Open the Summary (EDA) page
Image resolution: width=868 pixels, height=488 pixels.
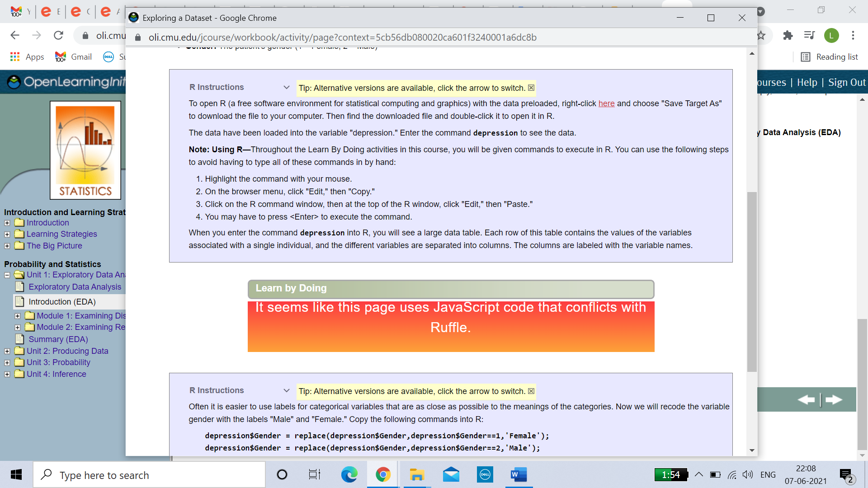click(58, 339)
